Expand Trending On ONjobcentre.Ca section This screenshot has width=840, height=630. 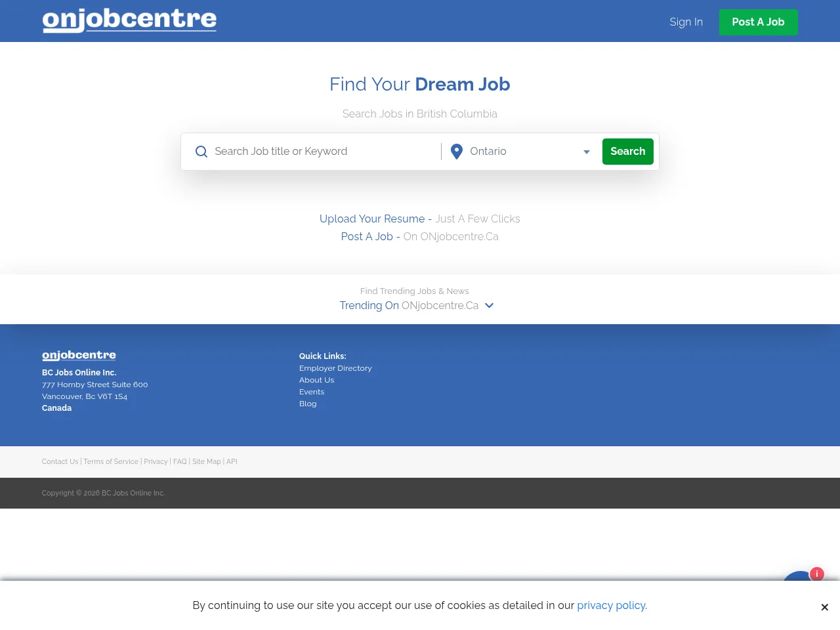tap(416, 306)
